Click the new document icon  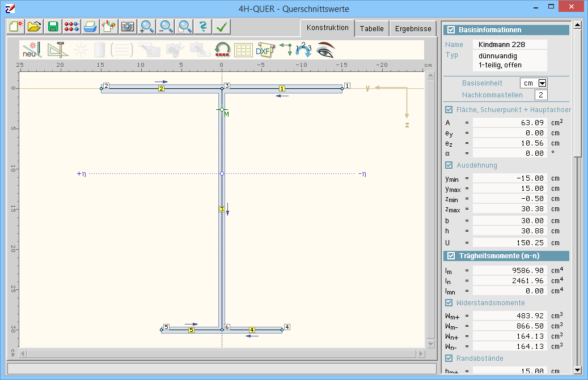(15, 27)
